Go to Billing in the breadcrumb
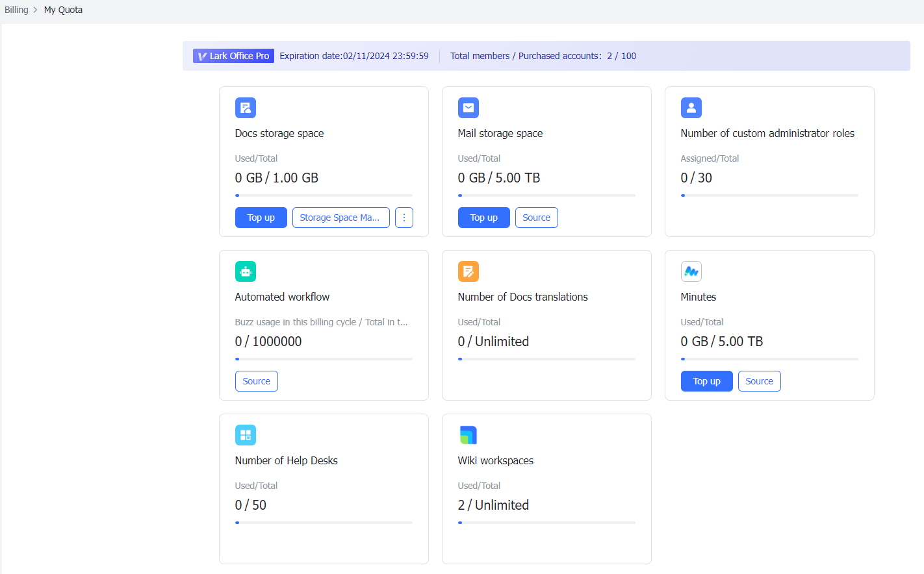Viewport: 924px width, 574px height. click(x=16, y=10)
